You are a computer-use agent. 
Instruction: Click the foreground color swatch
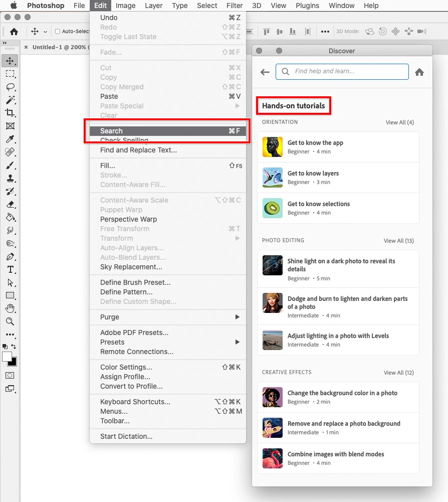(x=7, y=357)
